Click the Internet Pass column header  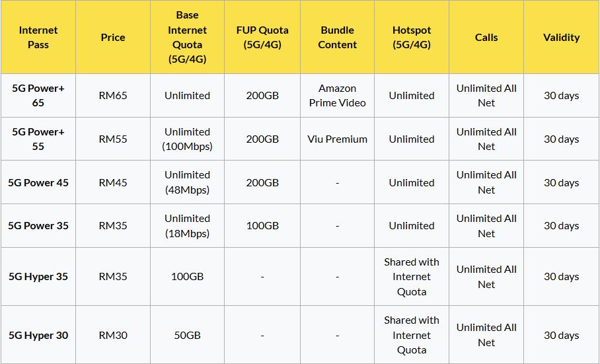point(38,38)
